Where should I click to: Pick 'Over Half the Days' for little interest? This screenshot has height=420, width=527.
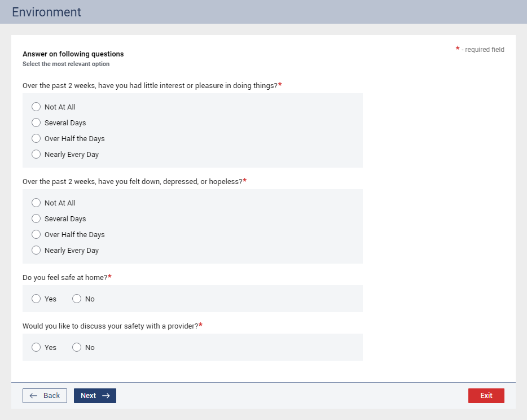point(36,138)
